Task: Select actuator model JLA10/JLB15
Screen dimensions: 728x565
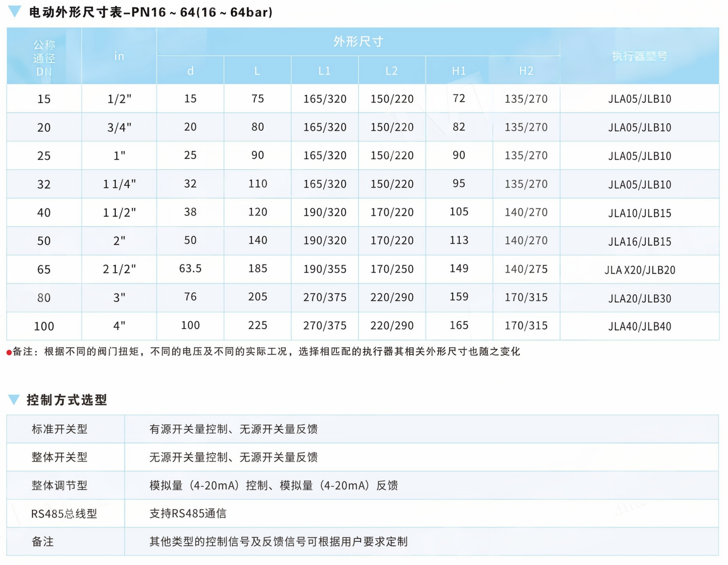Action: click(640, 212)
